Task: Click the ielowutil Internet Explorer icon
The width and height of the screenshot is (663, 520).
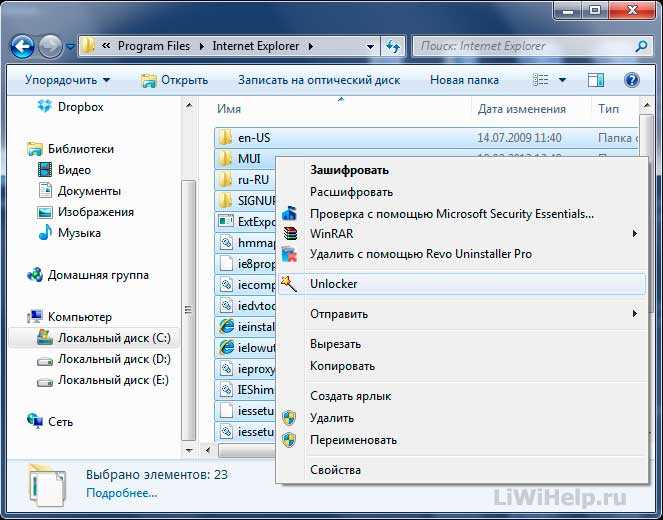Action: click(x=226, y=348)
